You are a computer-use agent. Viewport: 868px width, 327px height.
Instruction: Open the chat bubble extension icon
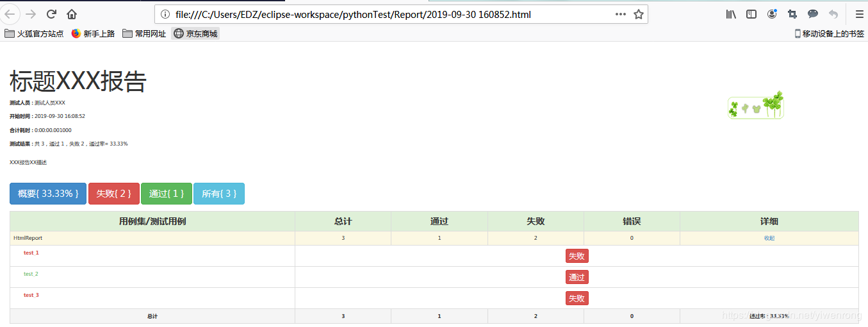(x=813, y=14)
